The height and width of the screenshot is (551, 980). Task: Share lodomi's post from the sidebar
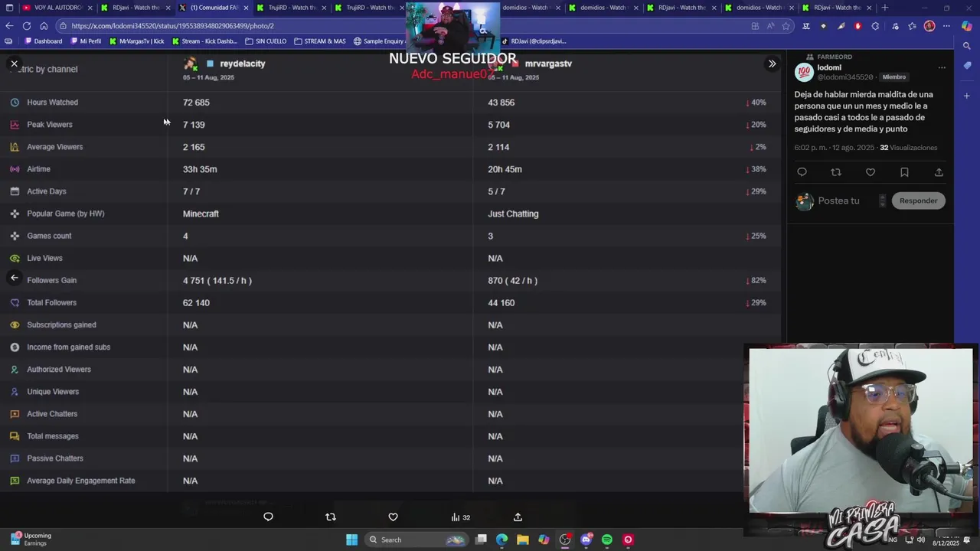point(939,172)
